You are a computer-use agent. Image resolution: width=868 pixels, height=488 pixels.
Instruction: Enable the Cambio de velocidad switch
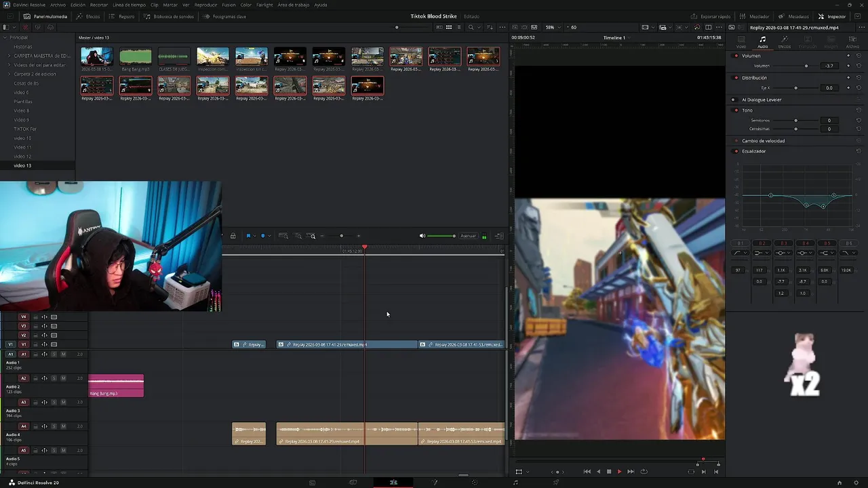click(x=736, y=141)
